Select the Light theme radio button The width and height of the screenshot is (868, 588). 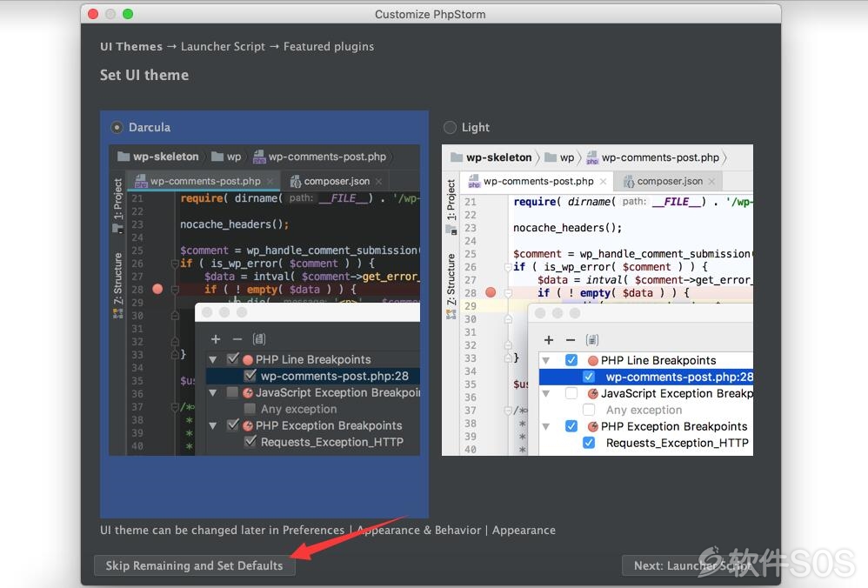[450, 127]
